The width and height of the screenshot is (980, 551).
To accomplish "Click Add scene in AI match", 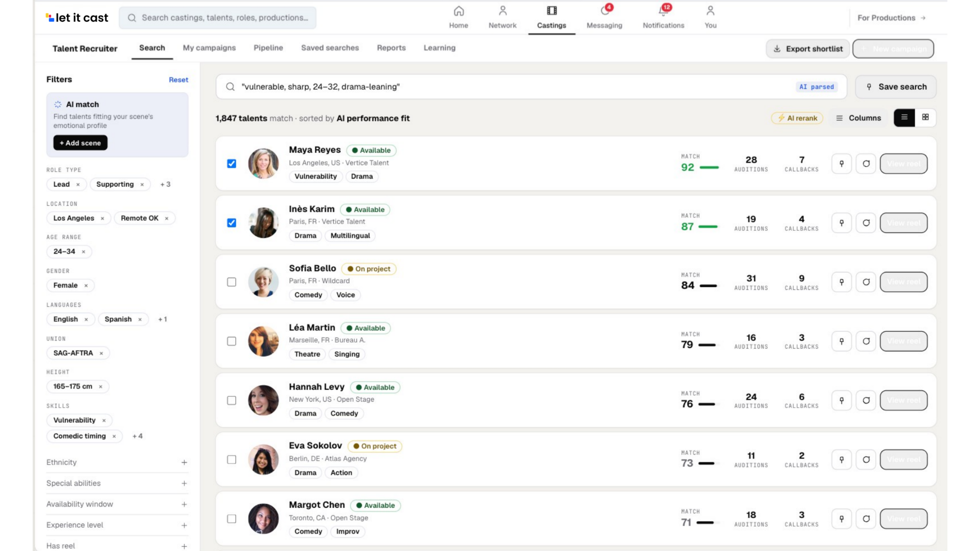I will [x=80, y=143].
